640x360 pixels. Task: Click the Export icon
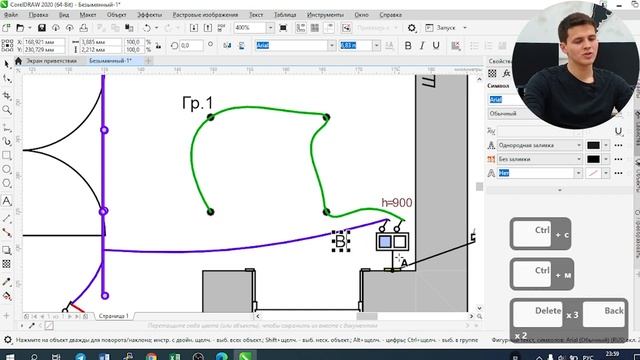coord(208,28)
